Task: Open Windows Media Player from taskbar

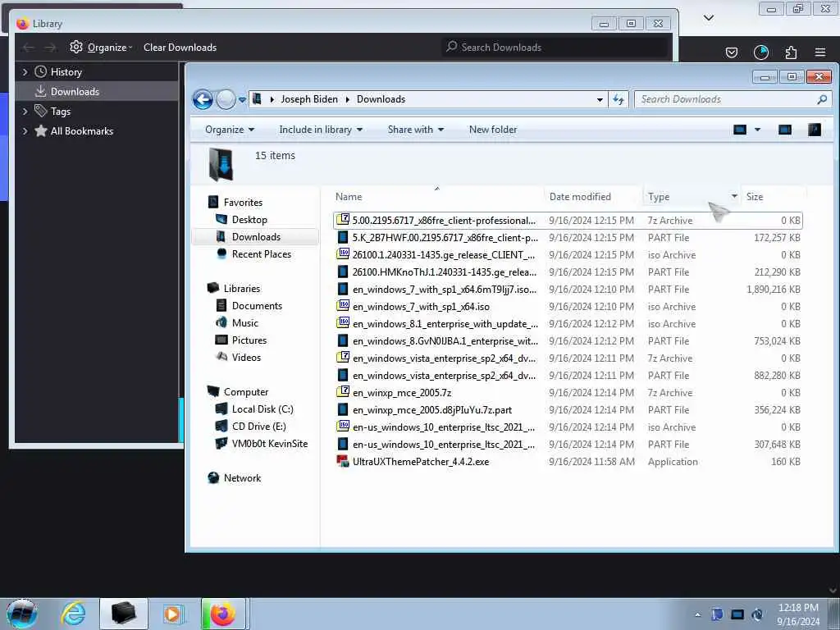Action: (x=173, y=614)
